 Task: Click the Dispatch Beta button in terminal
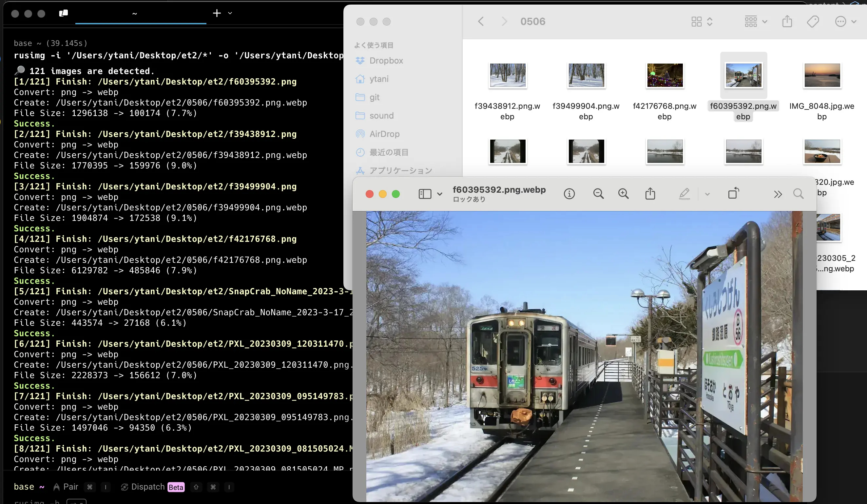click(153, 487)
